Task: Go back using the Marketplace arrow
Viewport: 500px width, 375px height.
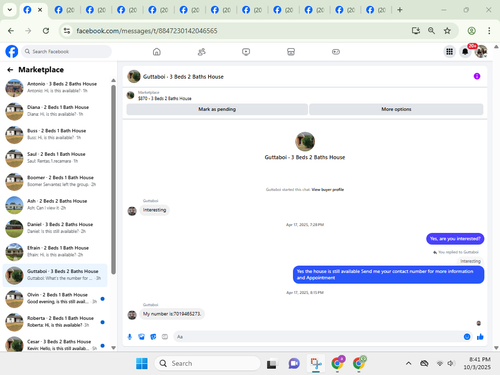Action: (10, 70)
